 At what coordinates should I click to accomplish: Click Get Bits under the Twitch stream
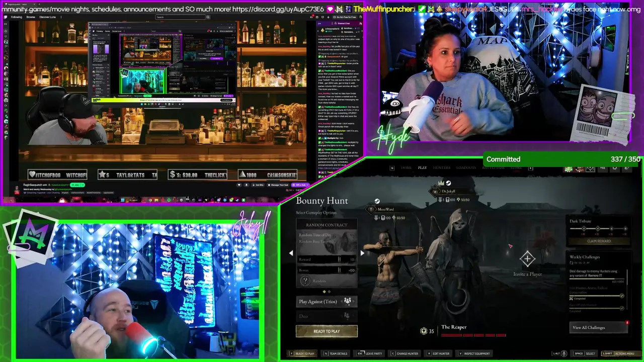(x=258, y=185)
